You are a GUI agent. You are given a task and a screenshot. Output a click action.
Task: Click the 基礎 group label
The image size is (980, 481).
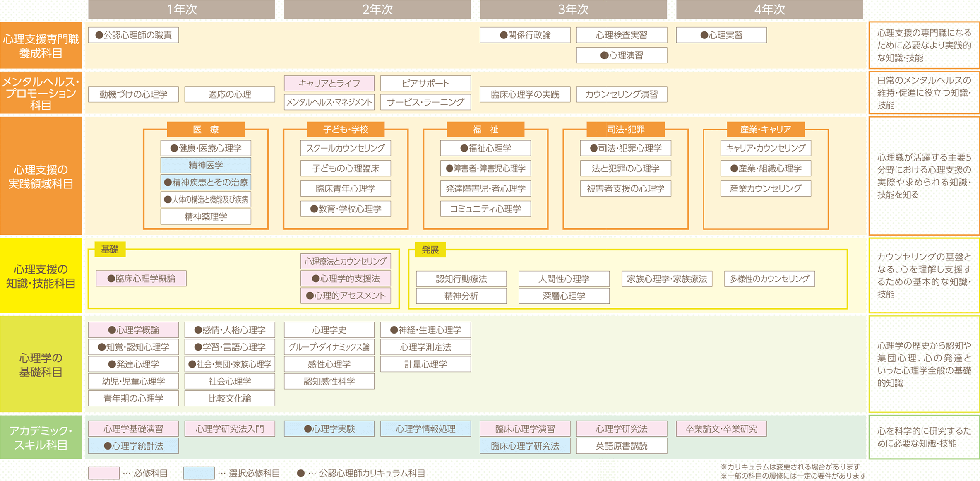[110, 250]
